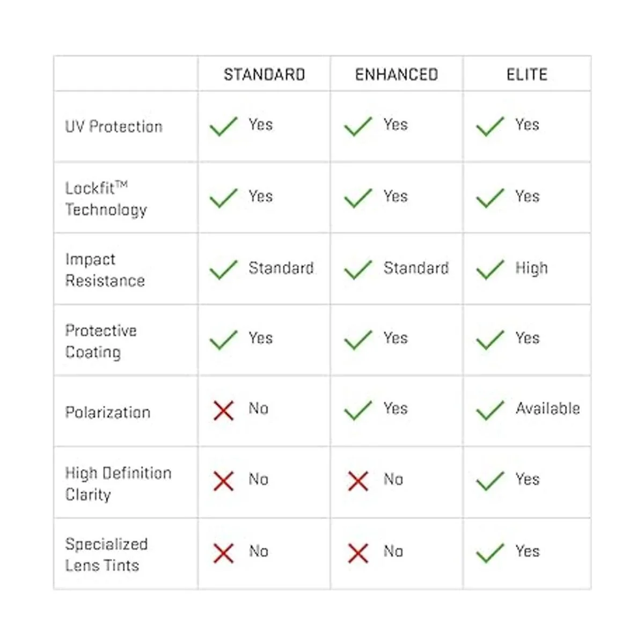The image size is (644, 644).
Task: Click the Specialized Lens Tints row label
Action: click(x=106, y=554)
